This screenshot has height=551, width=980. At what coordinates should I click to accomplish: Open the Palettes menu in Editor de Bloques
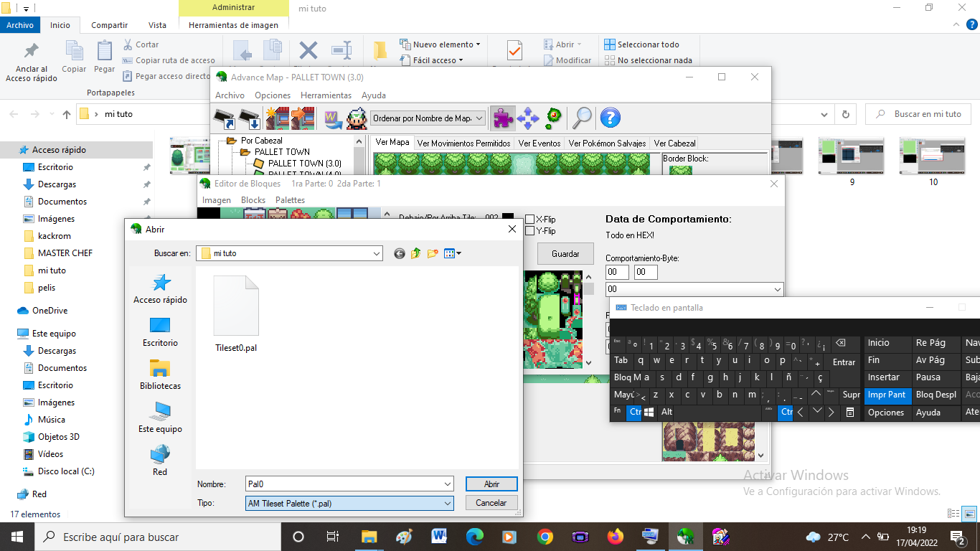[x=290, y=200]
